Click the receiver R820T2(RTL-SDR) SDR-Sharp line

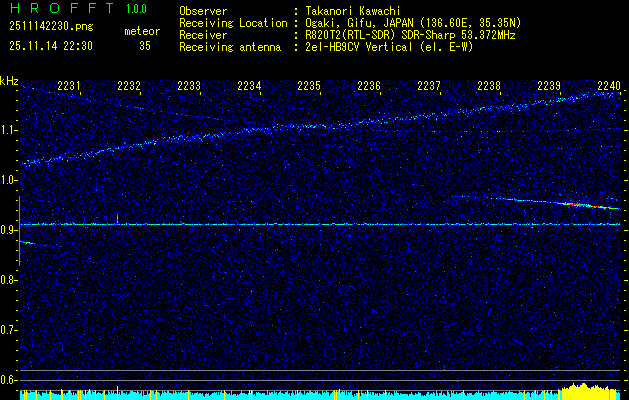tap(410, 35)
